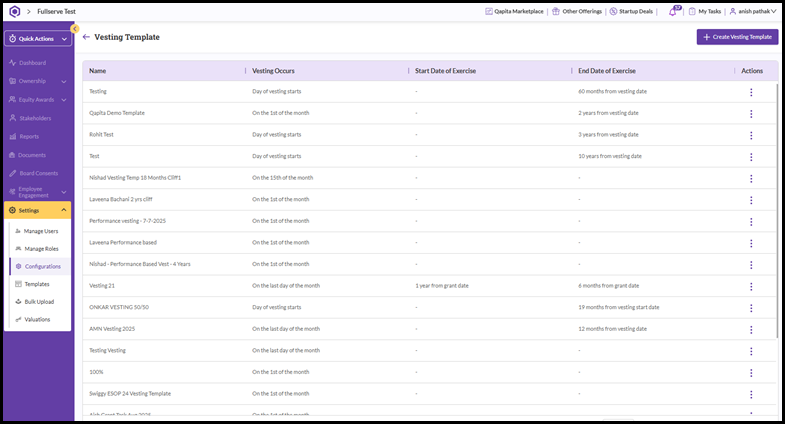785x424 pixels.
Task: Click the '6 months from grant date' cell
Action: 608,286
